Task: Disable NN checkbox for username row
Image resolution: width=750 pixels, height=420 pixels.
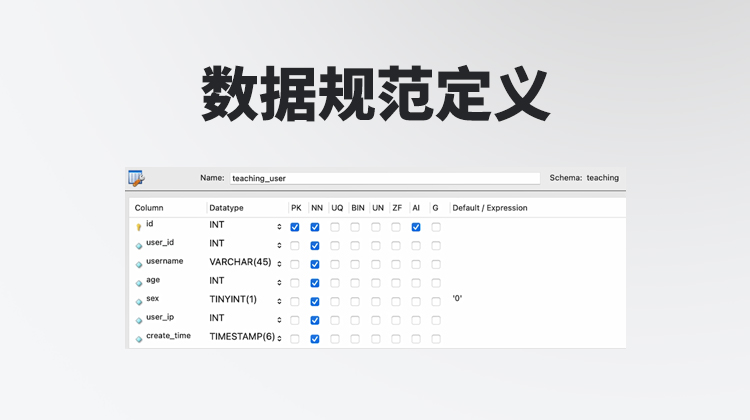Action: [315, 264]
